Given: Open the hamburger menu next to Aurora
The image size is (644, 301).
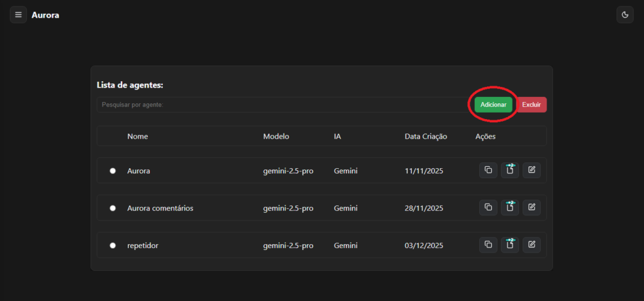Looking at the screenshot, I should (18, 14).
